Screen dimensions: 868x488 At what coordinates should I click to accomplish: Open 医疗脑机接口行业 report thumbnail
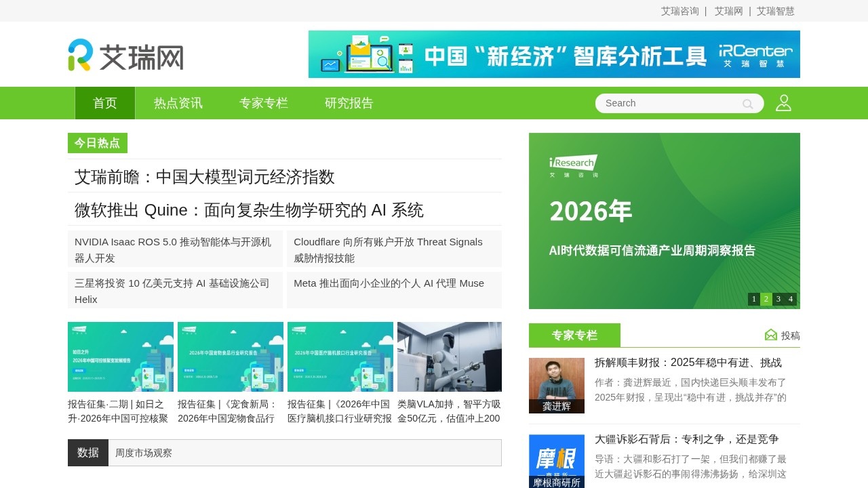[x=340, y=357]
